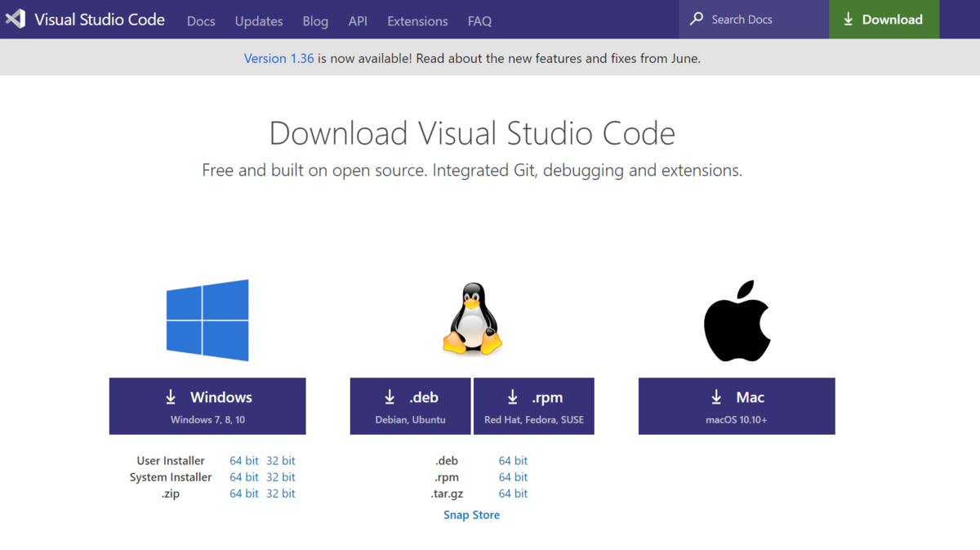980x550 pixels.
Task: Download the .rpm Red Hat package
Action: (534, 406)
